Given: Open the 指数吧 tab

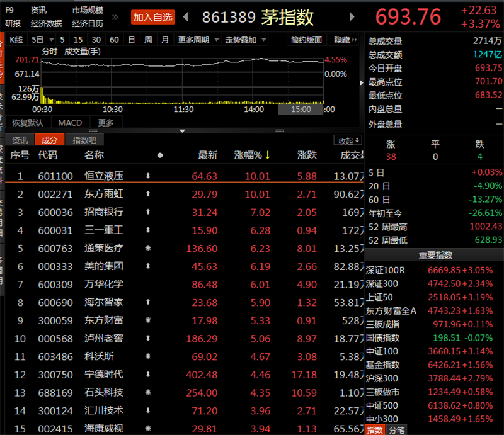Looking at the screenshot, I should coord(84,140).
